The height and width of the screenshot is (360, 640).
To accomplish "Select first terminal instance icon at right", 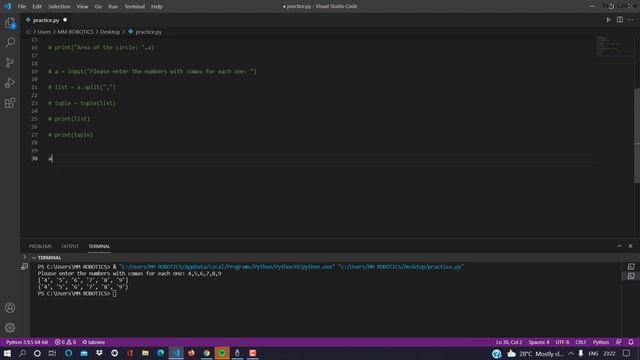I will pos(631,267).
